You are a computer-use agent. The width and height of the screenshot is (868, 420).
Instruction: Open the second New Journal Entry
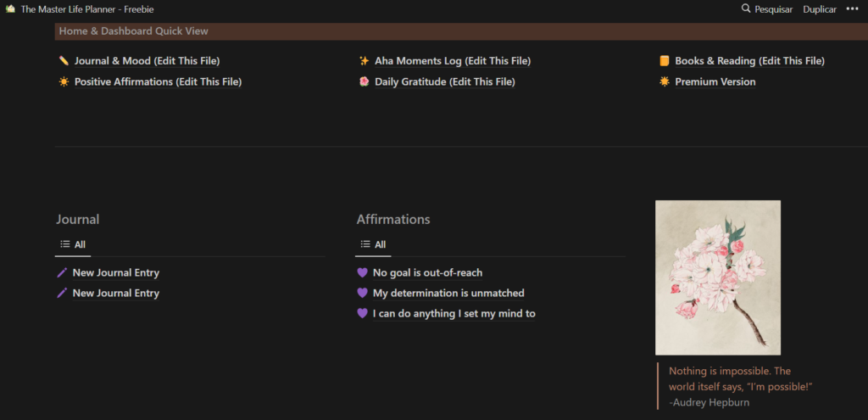point(115,294)
